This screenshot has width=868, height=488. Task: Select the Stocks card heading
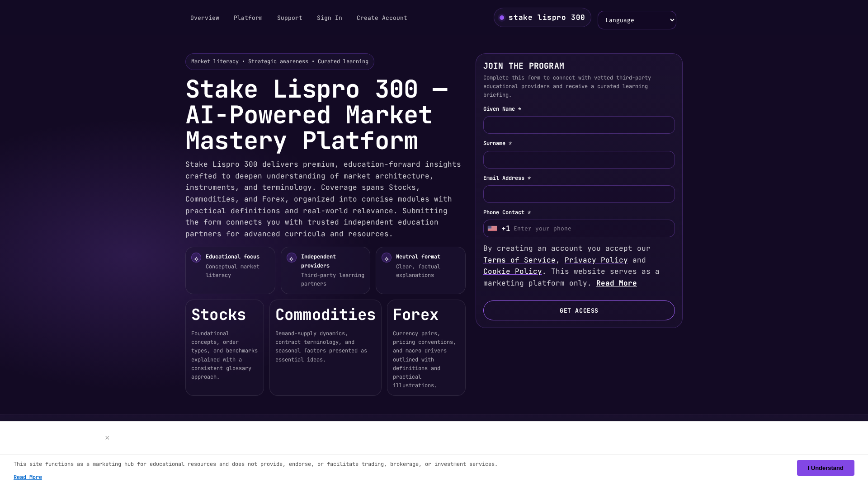click(218, 315)
